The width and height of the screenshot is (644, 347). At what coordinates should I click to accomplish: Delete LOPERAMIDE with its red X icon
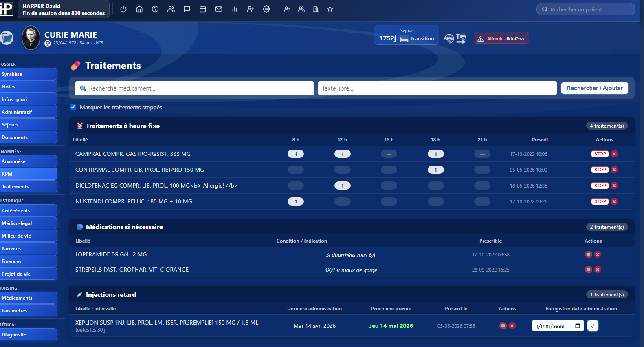(598, 254)
